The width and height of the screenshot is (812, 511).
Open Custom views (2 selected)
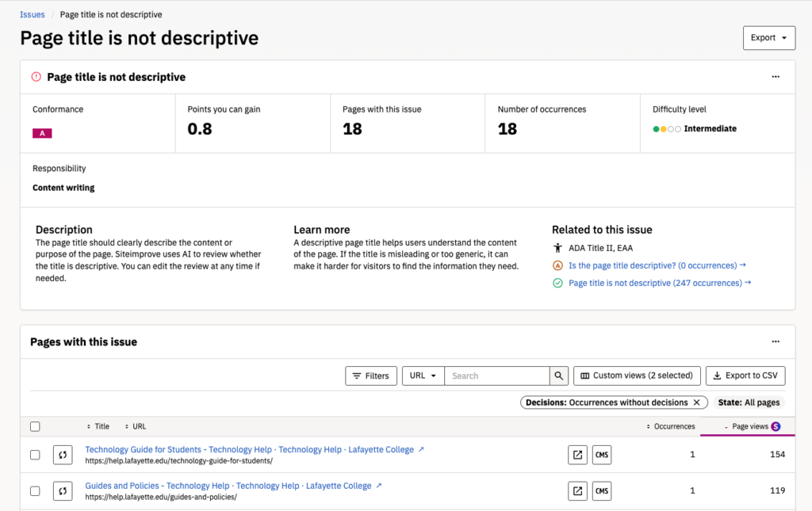click(637, 376)
